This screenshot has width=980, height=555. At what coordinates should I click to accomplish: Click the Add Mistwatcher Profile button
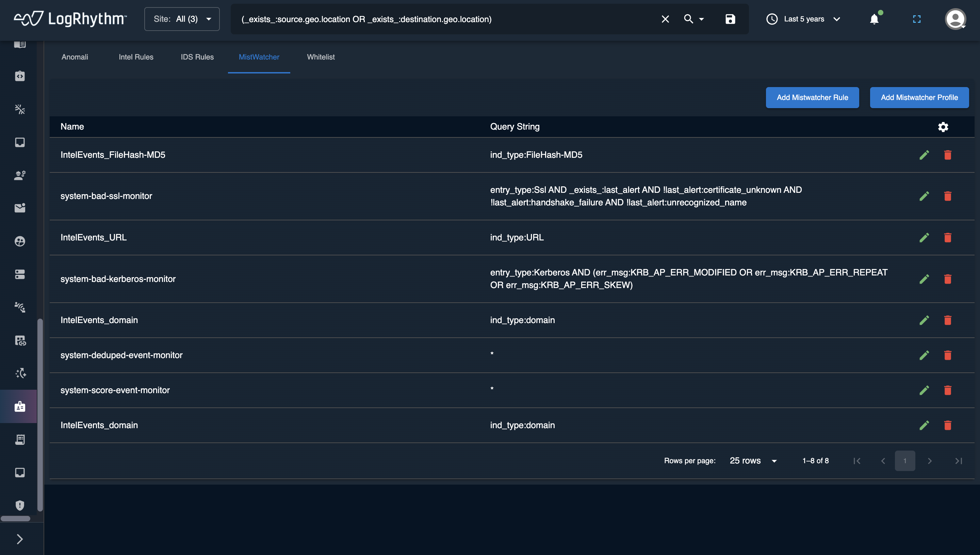[x=919, y=98]
